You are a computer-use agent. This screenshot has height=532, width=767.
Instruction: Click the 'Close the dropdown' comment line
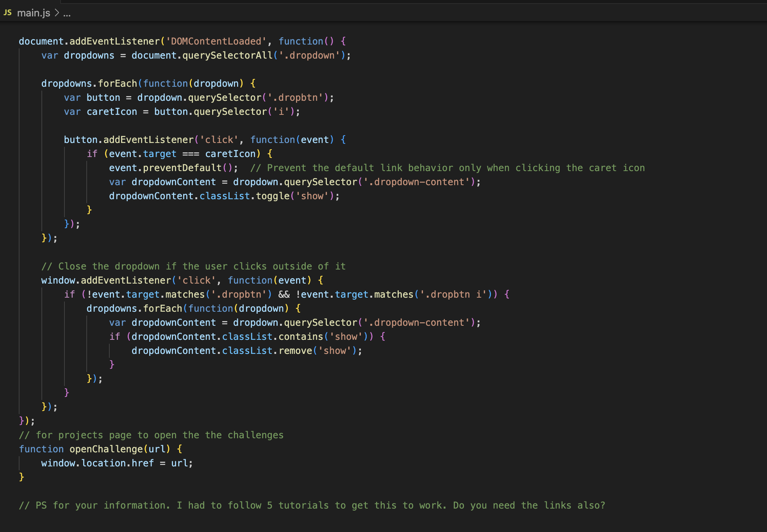193,266
